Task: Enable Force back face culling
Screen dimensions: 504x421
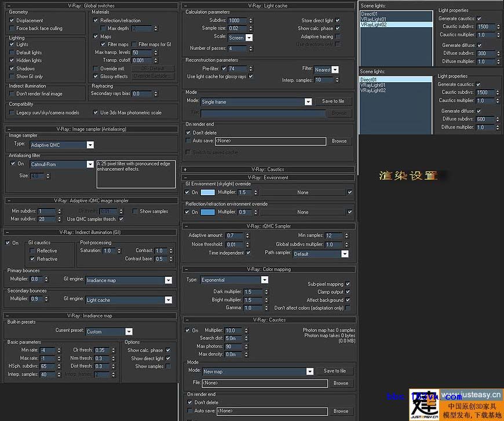Action: click(x=12, y=28)
